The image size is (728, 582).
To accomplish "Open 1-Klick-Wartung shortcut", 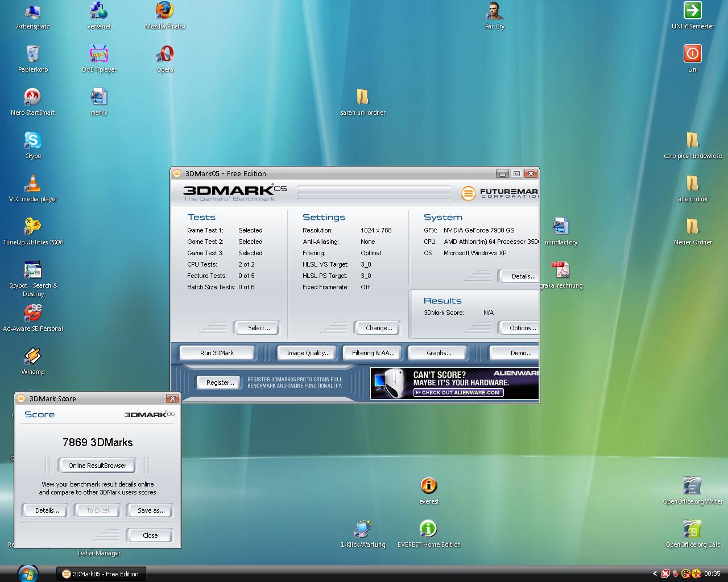I will (x=363, y=535).
